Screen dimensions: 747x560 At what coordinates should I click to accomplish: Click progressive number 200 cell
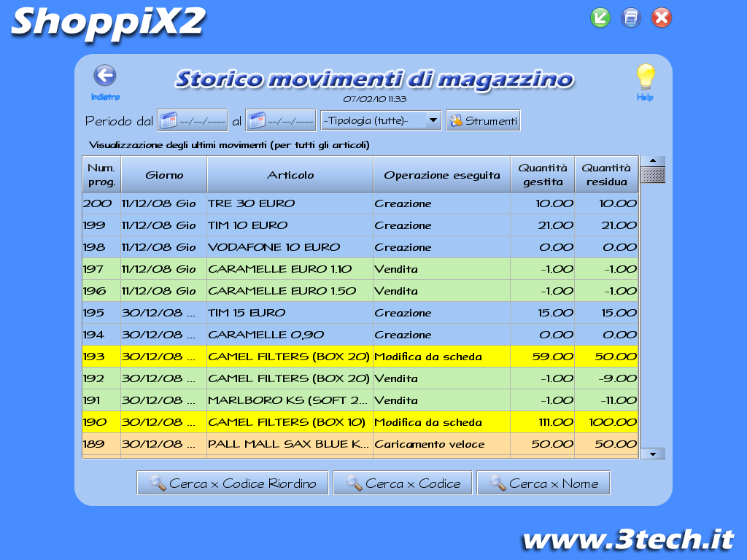pos(101,203)
